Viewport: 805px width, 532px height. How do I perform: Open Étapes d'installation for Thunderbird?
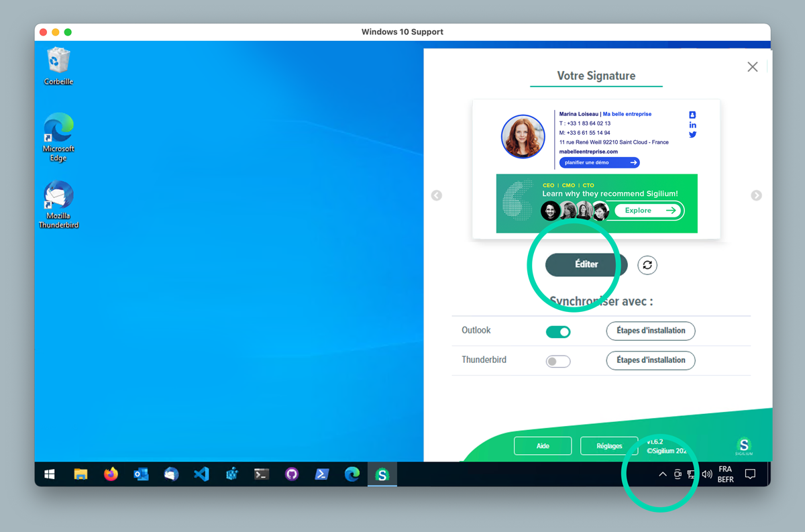click(x=651, y=360)
